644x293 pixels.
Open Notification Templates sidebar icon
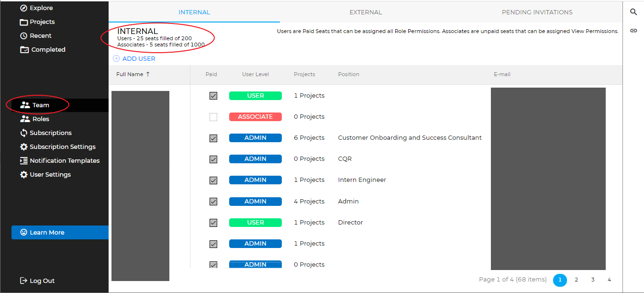pyautogui.click(x=24, y=161)
